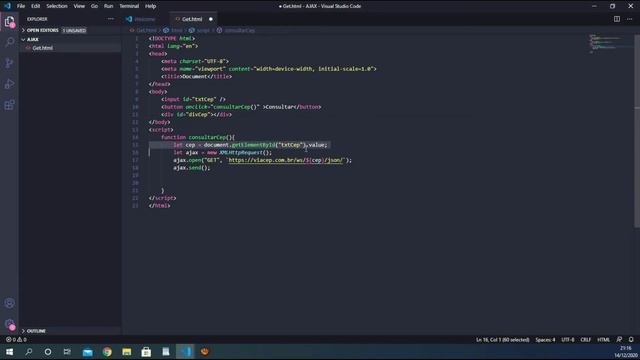Viewport: 640px width, 360px height.
Task: Click the feedback icon in status bar
Action: [x=619, y=340]
